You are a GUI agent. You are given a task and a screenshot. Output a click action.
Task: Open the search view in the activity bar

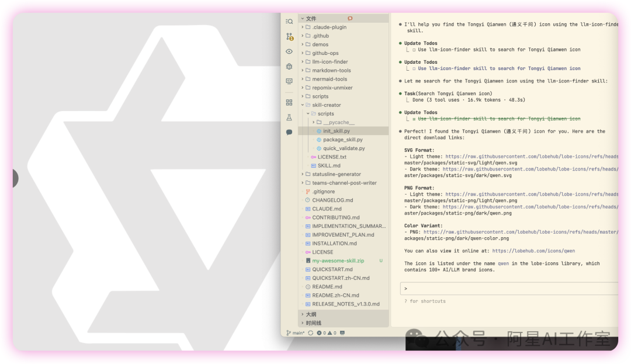pyautogui.click(x=289, y=21)
